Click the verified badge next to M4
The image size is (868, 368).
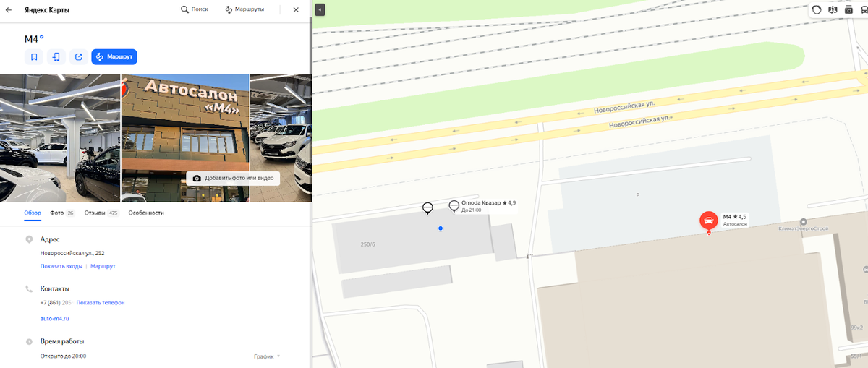[42, 36]
